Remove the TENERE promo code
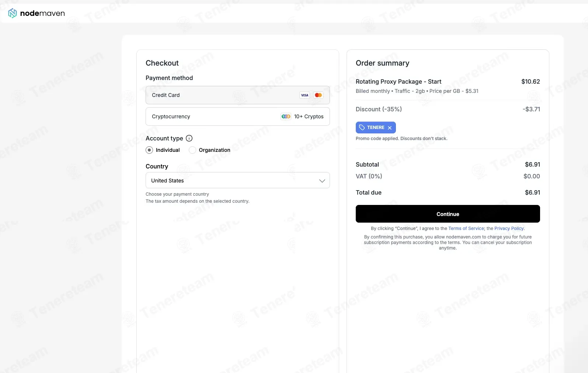The image size is (588, 373). point(390,128)
